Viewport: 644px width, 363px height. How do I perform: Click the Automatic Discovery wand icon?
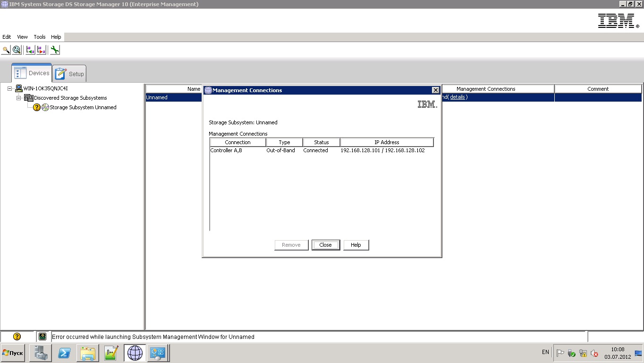pyautogui.click(x=6, y=50)
